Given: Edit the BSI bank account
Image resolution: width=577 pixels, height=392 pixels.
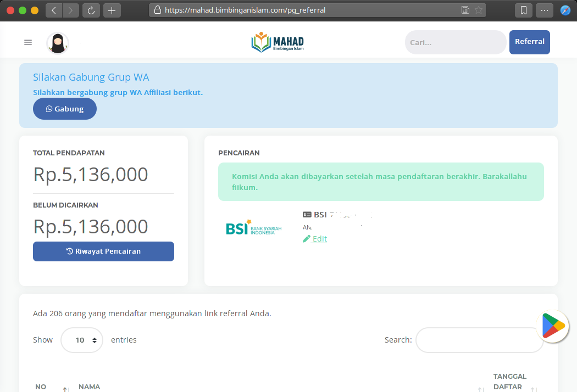Looking at the screenshot, I should coord(315,239).
